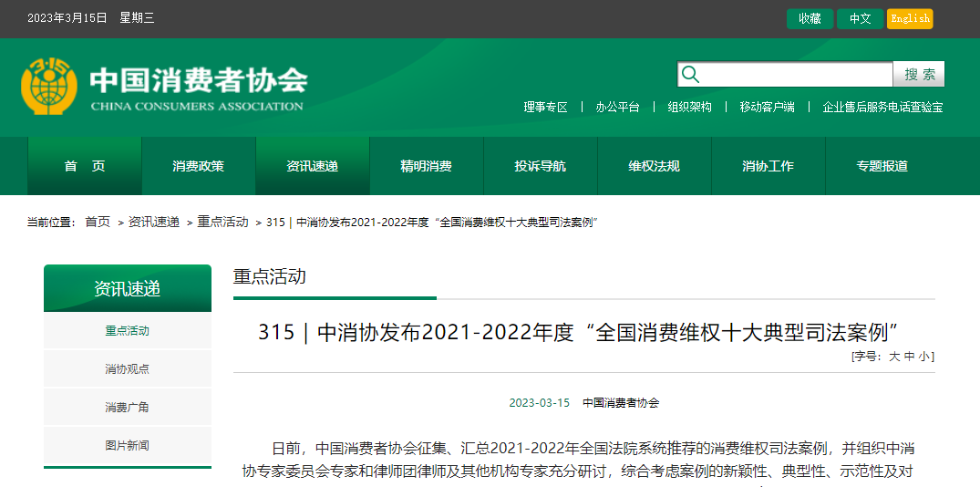Click the article title in breadcrumb
The image size is (980, 487).
coord(432,222)
